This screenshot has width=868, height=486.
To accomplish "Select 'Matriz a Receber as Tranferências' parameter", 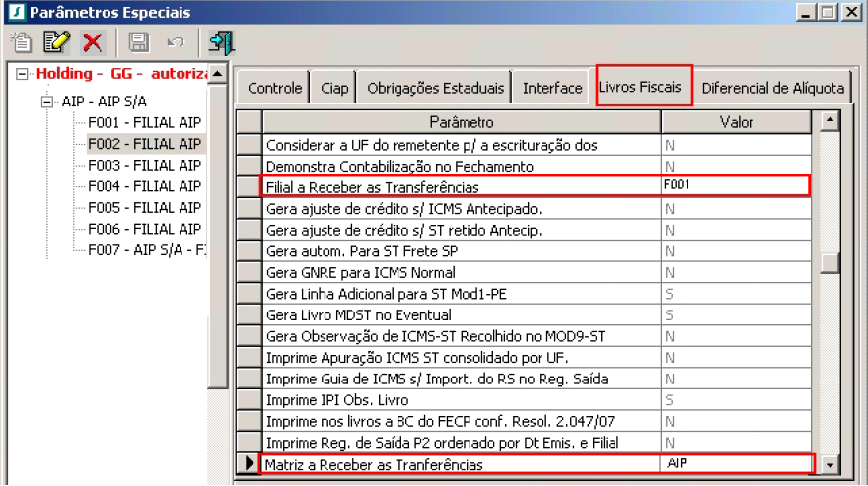I will pos(462,464).
